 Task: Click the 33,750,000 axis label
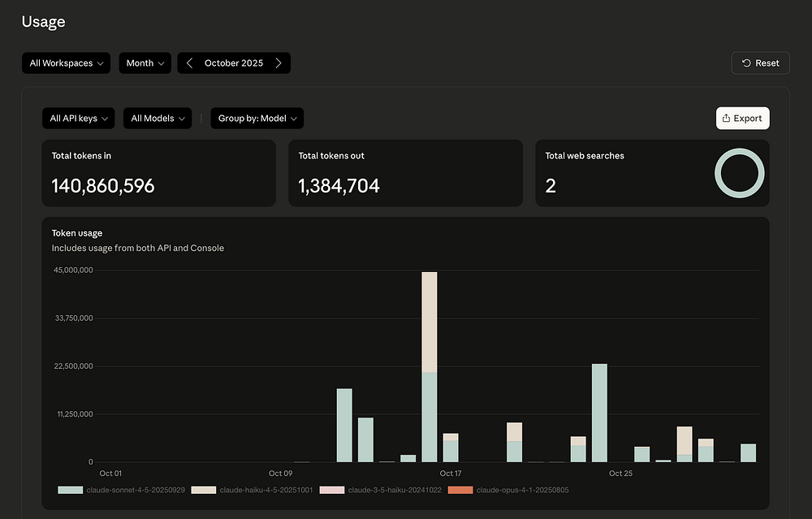74,318
